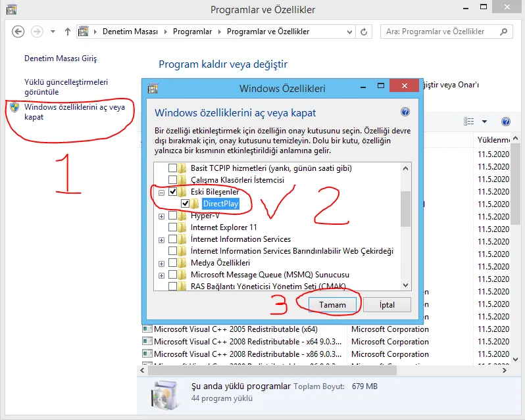Click the Windows Özellikleri title bar icon
This screenshot has height=420, width=525.
(x=153, y=88)
